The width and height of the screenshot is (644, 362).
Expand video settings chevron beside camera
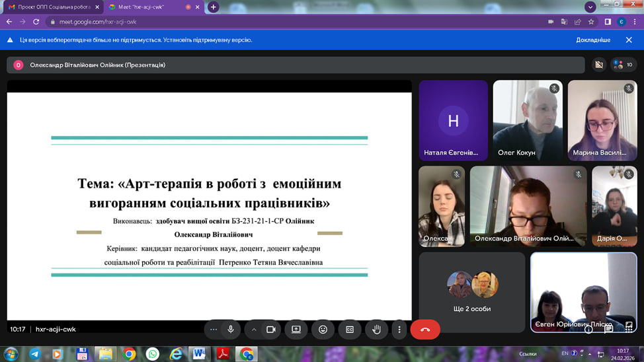pos(254,329)
